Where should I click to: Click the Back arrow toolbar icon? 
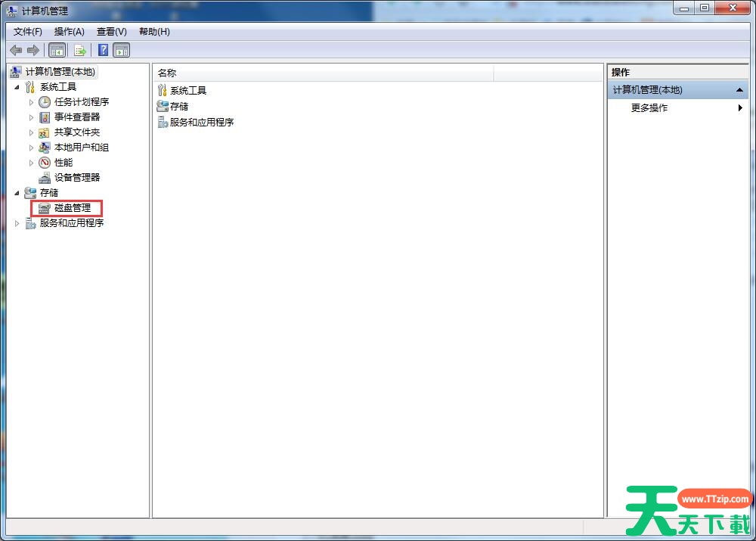point(16,50)
